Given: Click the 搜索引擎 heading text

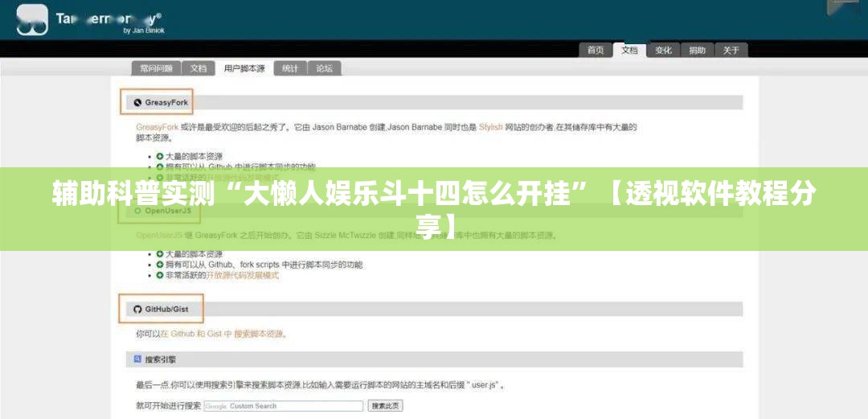Looking at the screenshot, I should click(x=161, y=359).
